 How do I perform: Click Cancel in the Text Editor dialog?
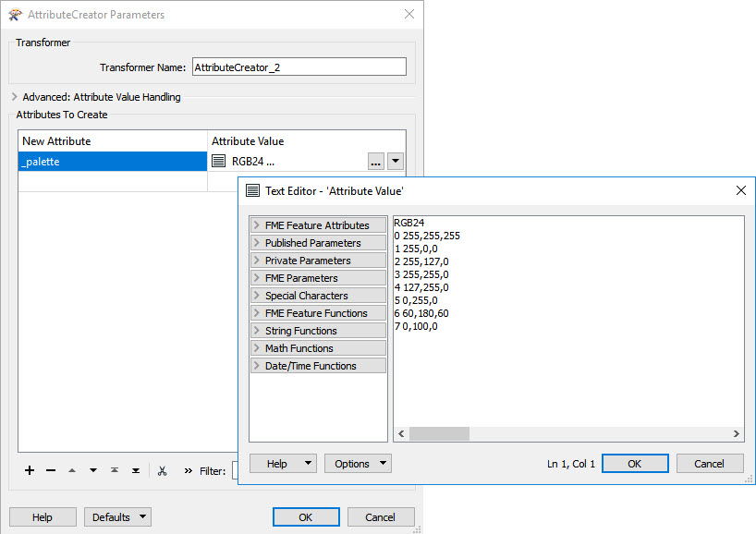(709, 464)
